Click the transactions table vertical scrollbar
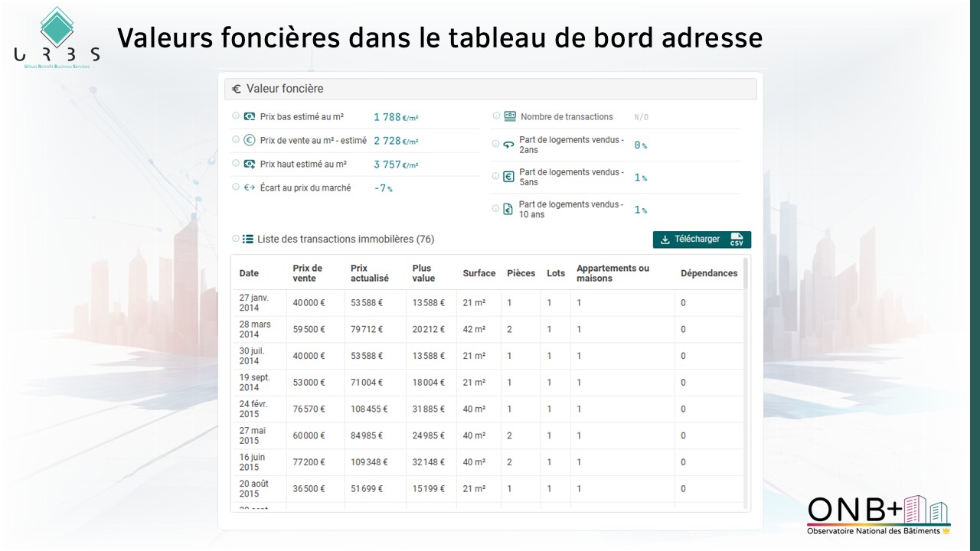This screenshot has height=551, width=980. pos(746,275)
